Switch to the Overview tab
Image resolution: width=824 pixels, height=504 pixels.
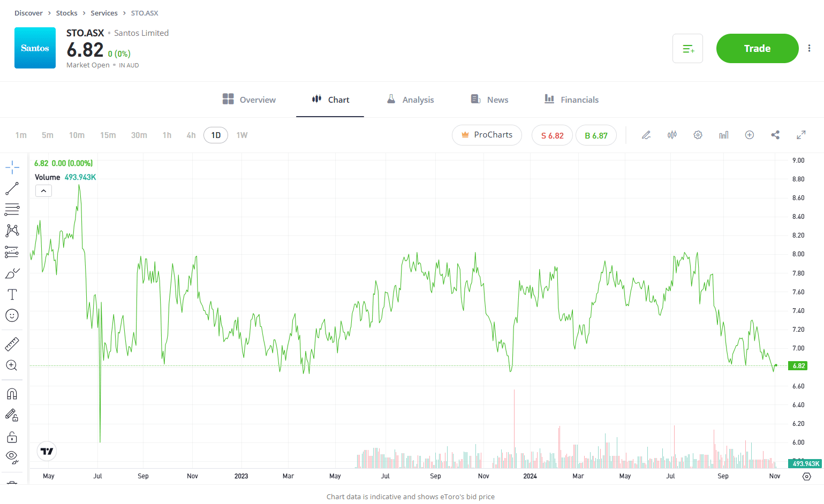tap(249, 100)
